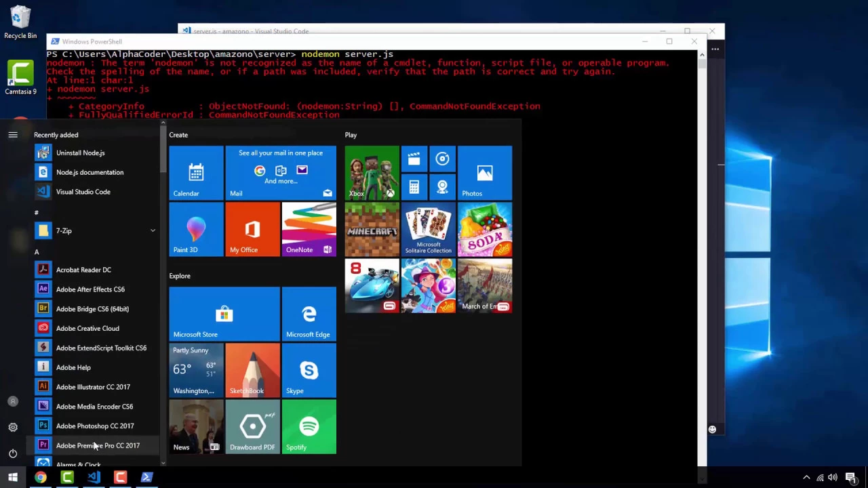The height and width of the screenshot is (488, 868).
Task: Launch the Spotify tile
Action: coord(309,426)
